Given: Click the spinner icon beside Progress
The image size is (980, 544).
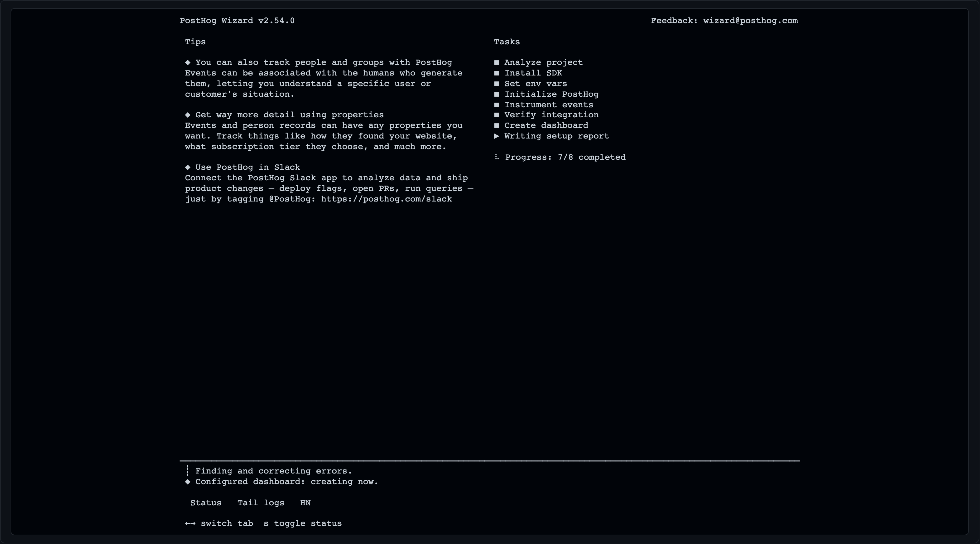Looking at the screenshot, I should [x=497, y=157].
